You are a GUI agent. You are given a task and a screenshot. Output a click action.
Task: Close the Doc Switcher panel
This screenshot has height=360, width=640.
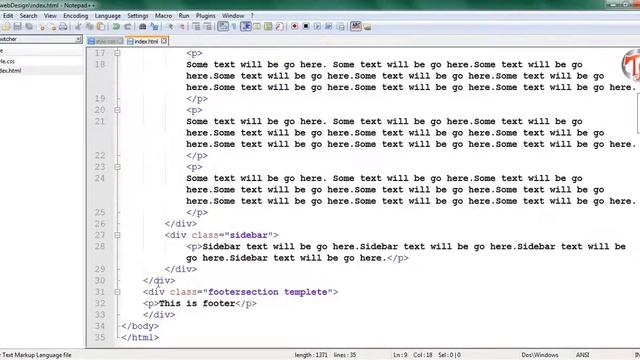pyautogui.click(x=78, y=39)
